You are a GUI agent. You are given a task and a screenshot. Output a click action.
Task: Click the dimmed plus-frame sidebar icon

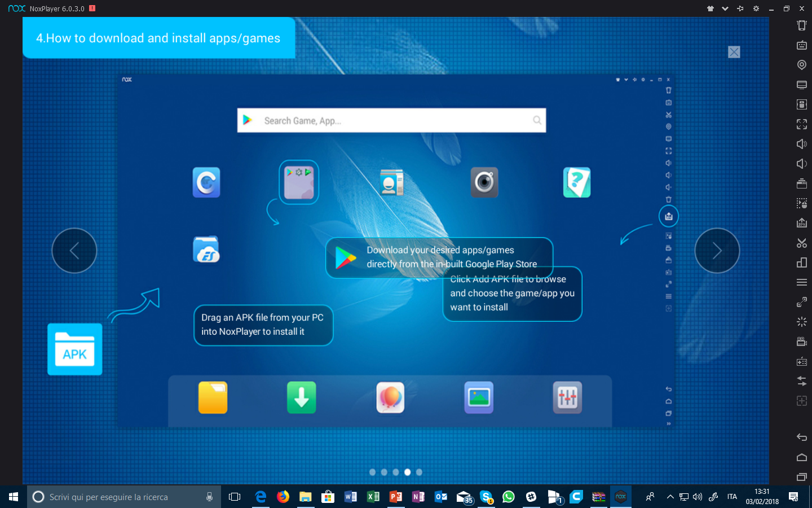click(801, 401)
